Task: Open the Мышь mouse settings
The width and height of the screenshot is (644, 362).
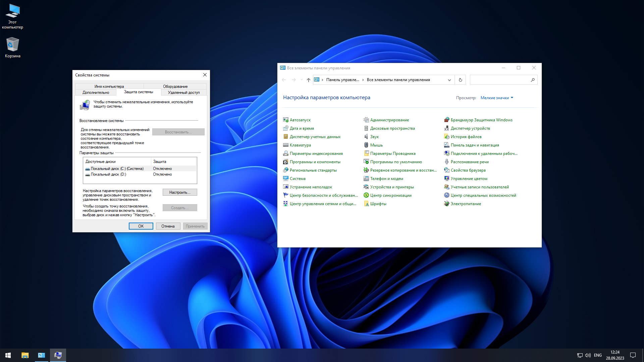Action: (x=376, y=145)
